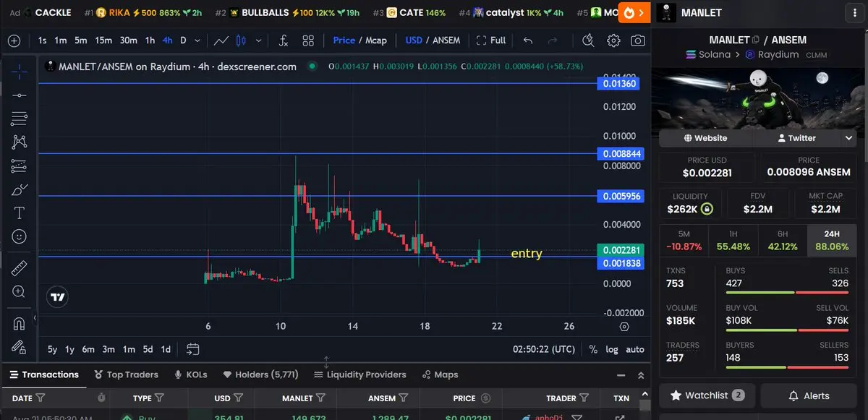Collapse the left drawing toolbar arrow
The width and height of the screenshot is (868, 420).
(x=34, y=318)
